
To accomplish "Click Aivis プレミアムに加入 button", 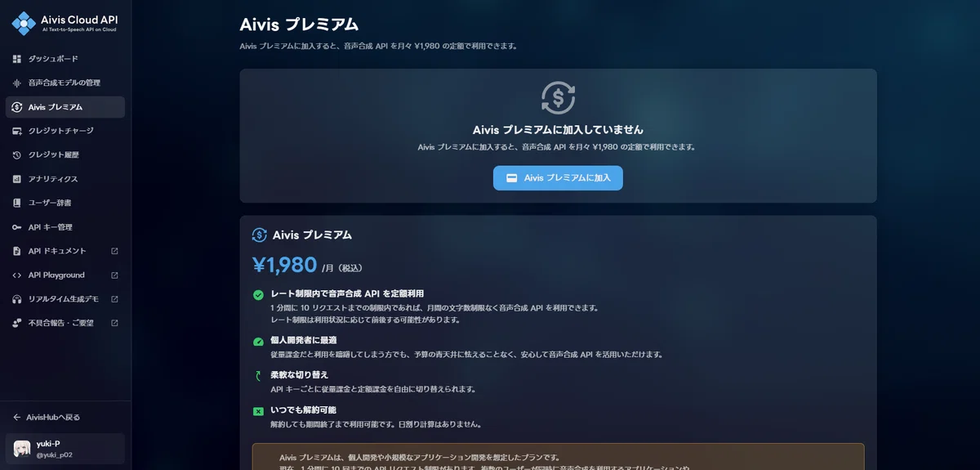I will 558,178.
